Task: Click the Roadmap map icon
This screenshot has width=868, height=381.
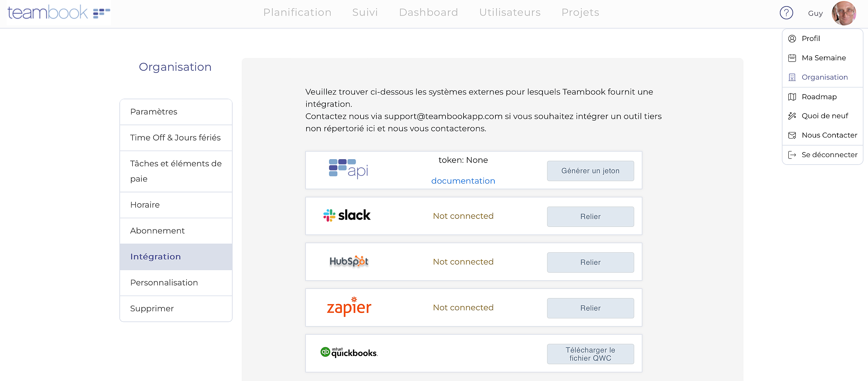Action: 792,97
